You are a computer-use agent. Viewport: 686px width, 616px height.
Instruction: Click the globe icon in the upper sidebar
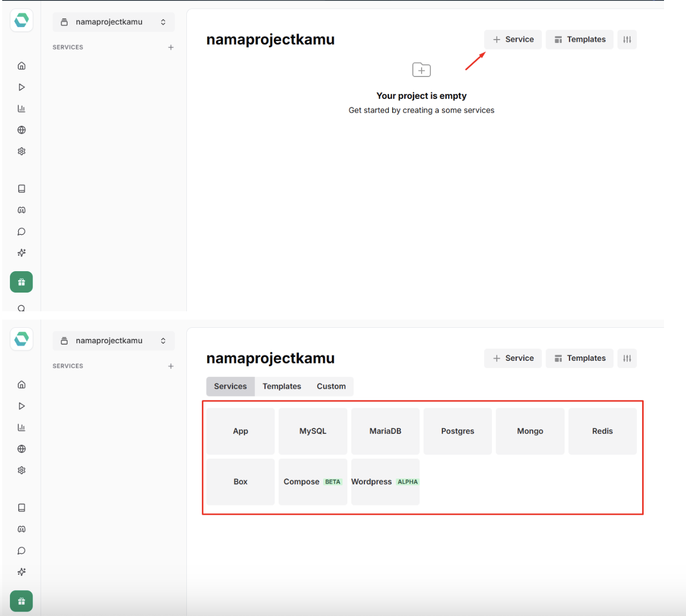click(x=21, y=130)
